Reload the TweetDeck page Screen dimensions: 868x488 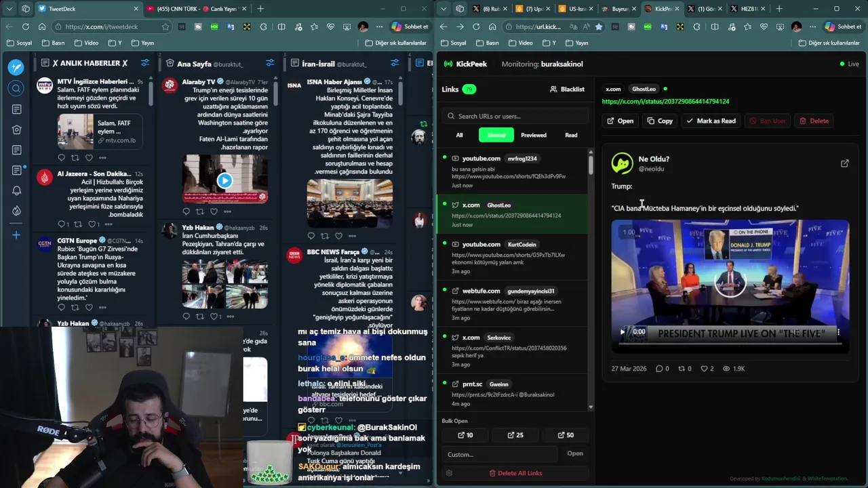pos(26,26)
